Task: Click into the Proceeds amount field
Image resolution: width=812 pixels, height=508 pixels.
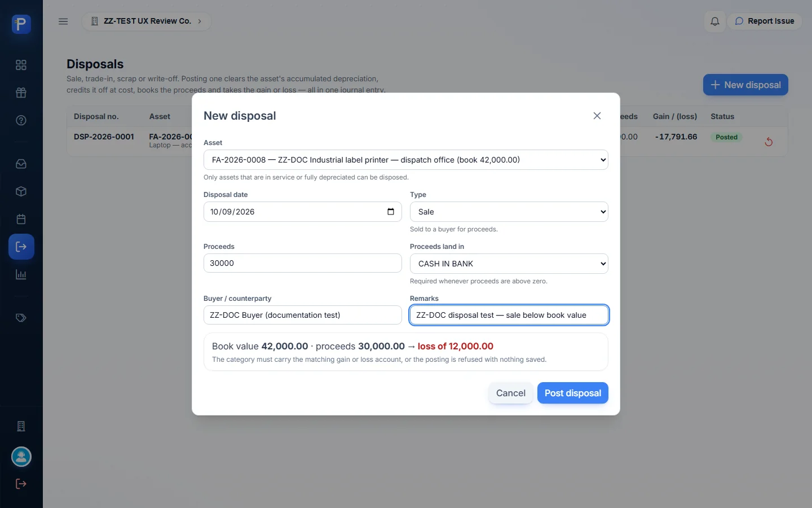Action: click(x=303, y=263)
